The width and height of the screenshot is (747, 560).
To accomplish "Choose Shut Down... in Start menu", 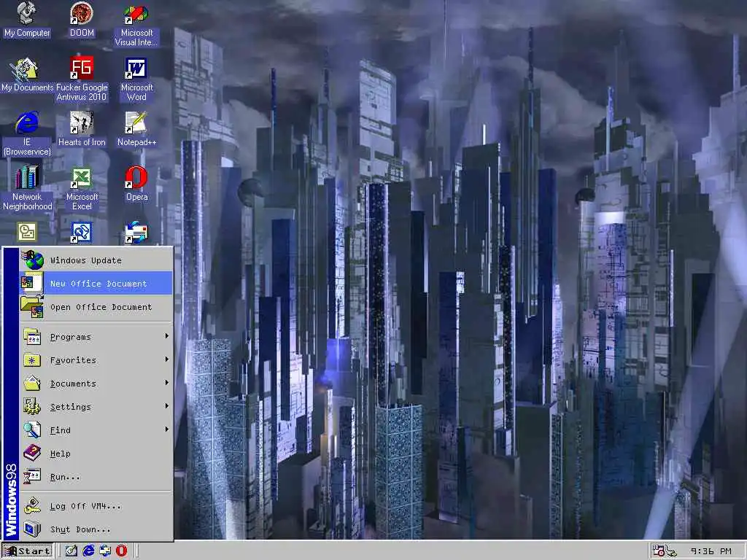I will (x=96, y=529).
